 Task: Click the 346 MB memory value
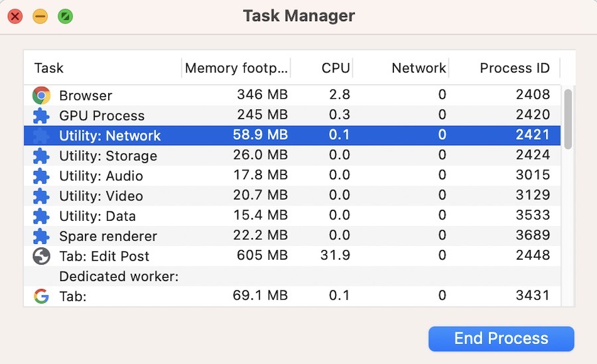click(262, 94)
